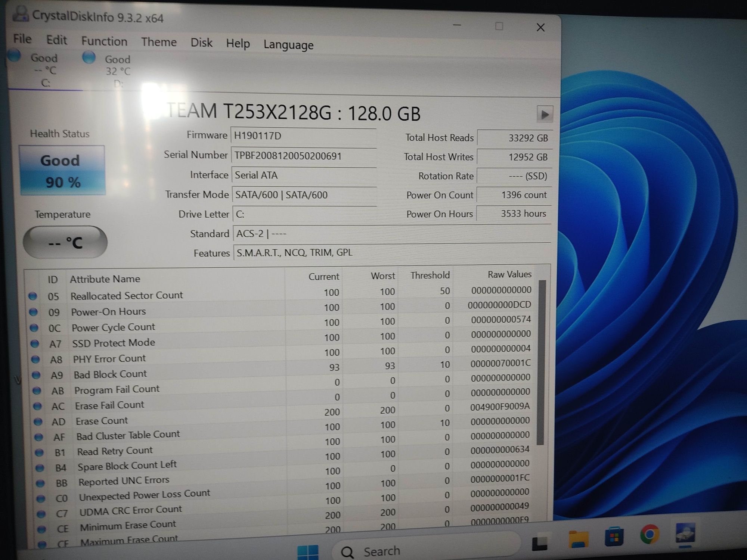Open the Language menu

288,45
